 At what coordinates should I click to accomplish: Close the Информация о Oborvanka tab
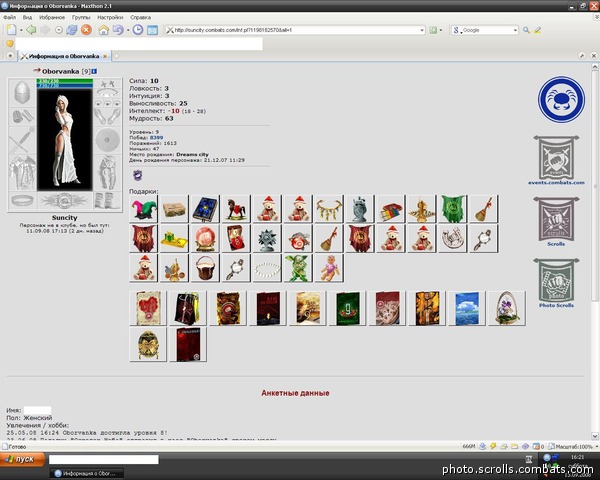[105, 56]
